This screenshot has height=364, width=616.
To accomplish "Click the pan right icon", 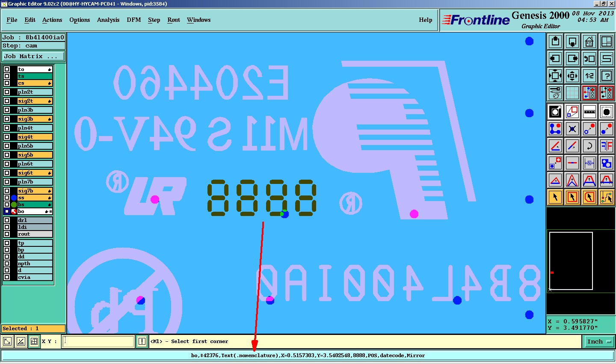I will [572, 59].
